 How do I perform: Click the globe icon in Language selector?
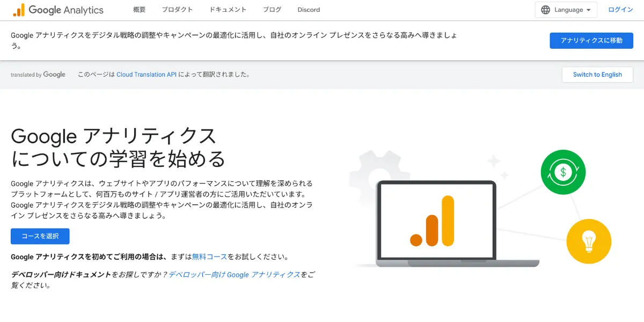click(x=545, y=10)
